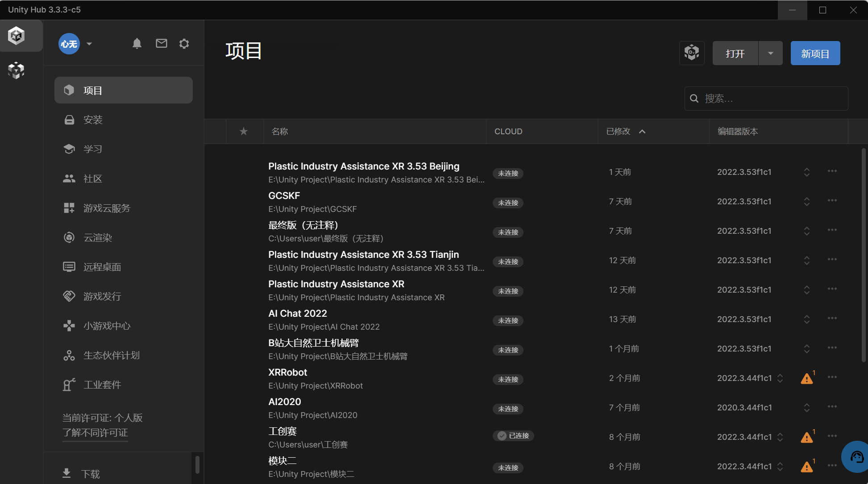
Task: Click the 新项目 (New Project) button
Action: pyautogui.click(x=815, y=54)
